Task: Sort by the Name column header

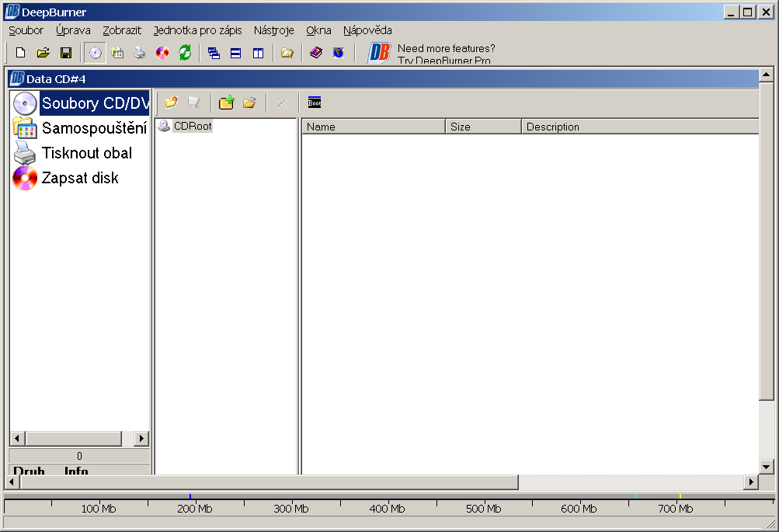Action: pos(373,127)
